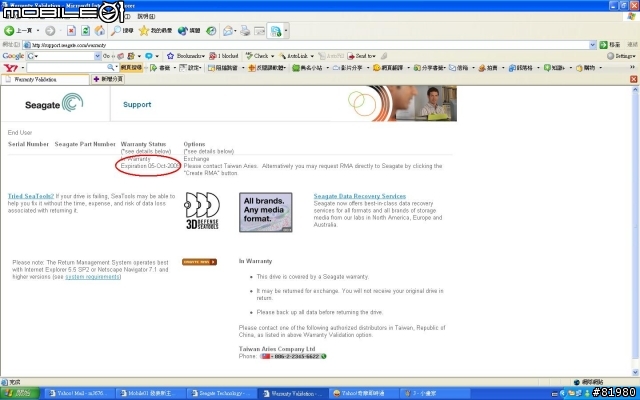
Task: Open the Search magnifier in IE toolbar
Action: 122,31
